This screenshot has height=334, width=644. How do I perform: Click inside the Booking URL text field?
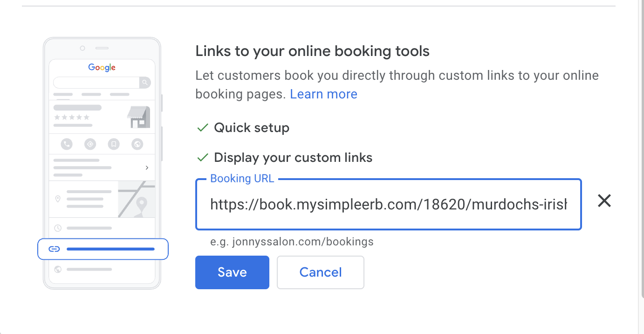point(389,204)
